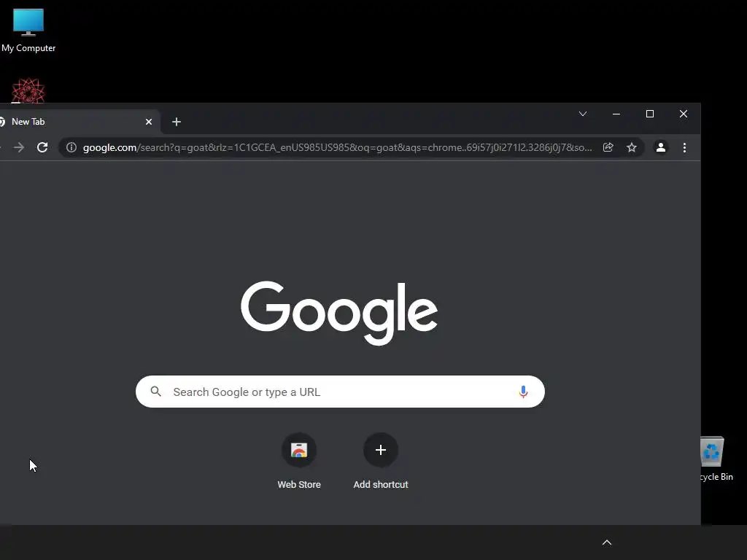This screenshot has height=560, width=747.
Task: Close the Chrome window
Action: (683, 114)
